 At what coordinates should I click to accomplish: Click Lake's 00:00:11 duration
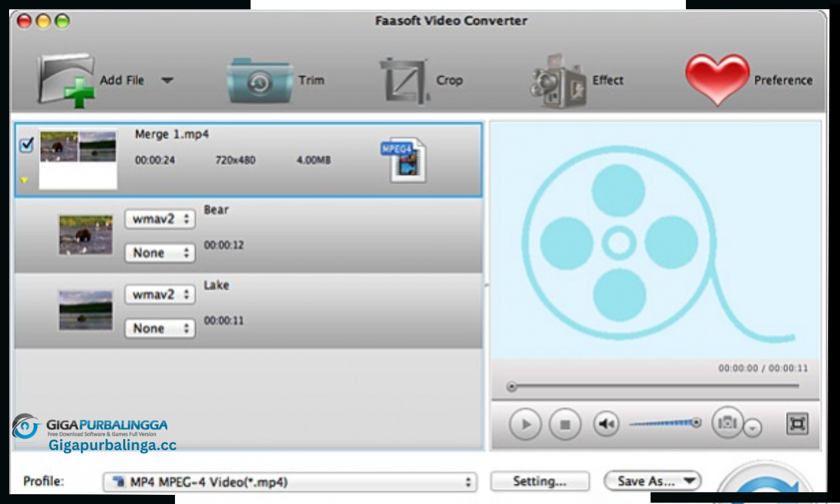[x=224, y=321]
